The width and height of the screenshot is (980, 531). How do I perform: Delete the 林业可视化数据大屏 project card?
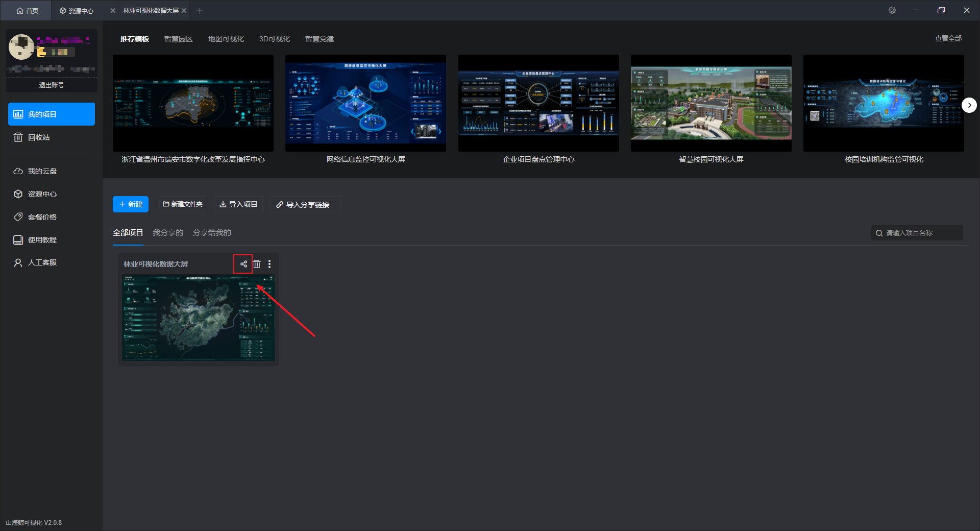pos(257,264)
